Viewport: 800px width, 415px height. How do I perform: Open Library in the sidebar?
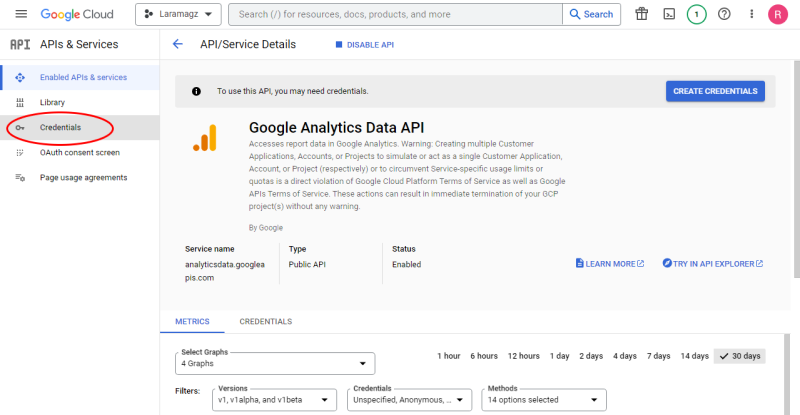click(x=80, y=103)
